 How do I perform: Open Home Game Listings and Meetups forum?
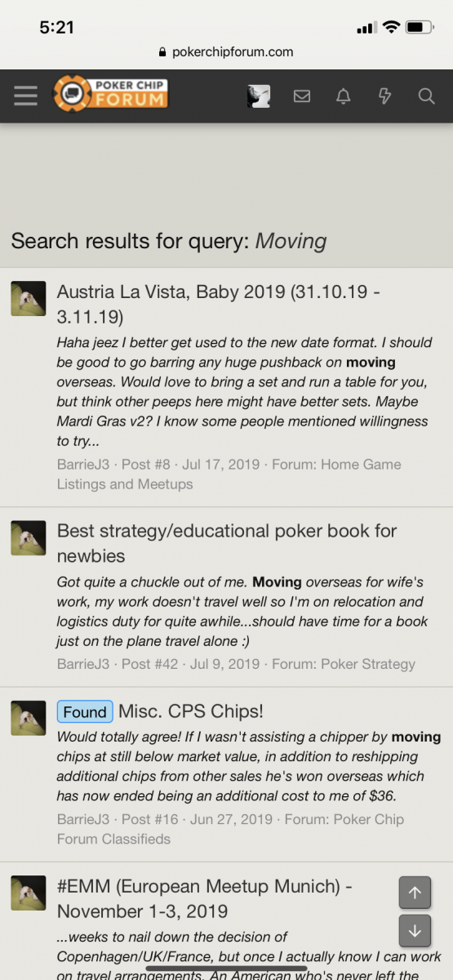click(x=229, y=474)
